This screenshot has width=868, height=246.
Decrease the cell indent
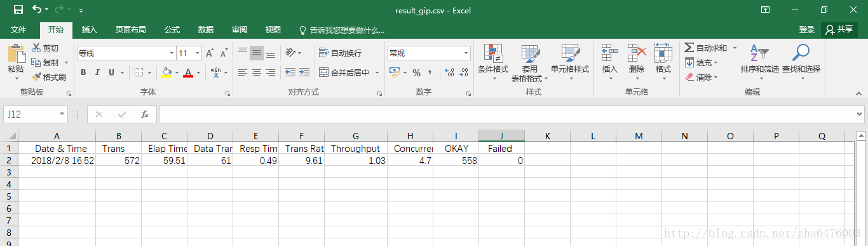(290, 72)
